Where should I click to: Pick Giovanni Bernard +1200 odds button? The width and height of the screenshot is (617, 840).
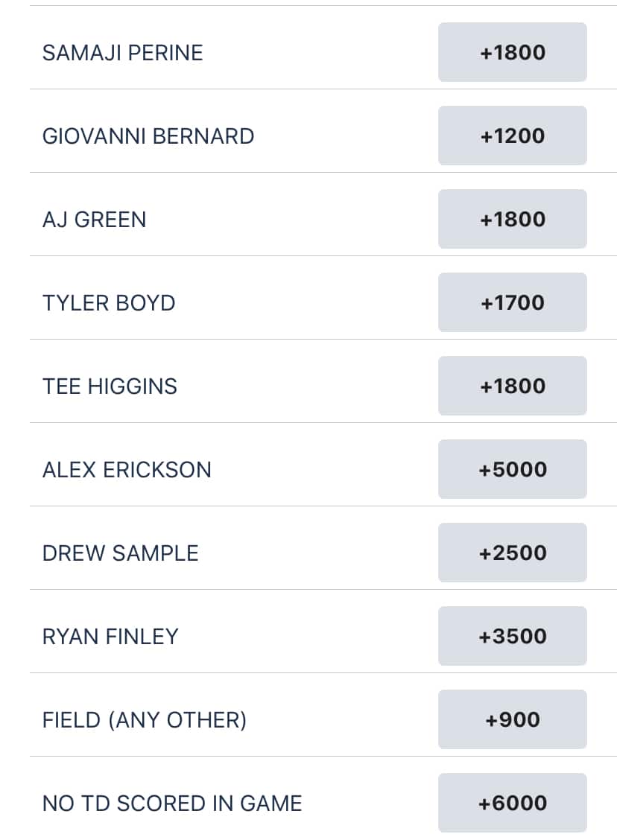coord(513,136)
